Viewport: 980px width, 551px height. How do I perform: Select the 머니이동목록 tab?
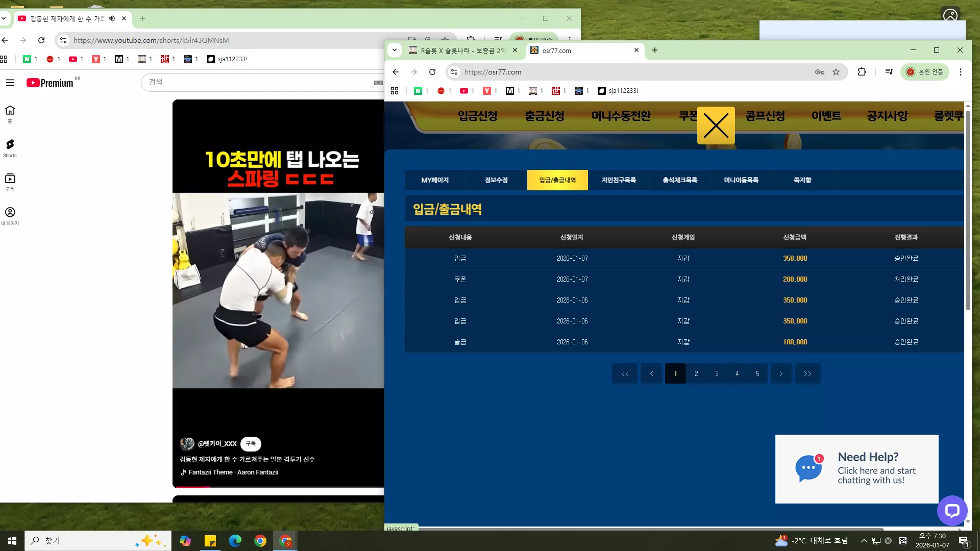click(741, 180)
